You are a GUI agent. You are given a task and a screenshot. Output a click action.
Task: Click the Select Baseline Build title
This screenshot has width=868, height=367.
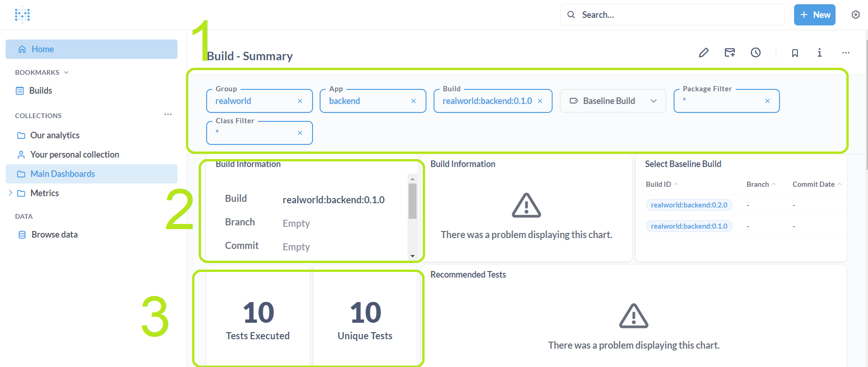[x=683, y=164]
